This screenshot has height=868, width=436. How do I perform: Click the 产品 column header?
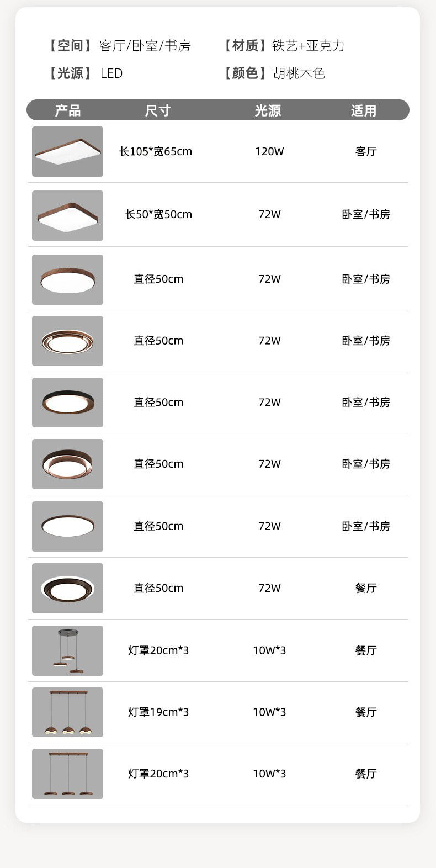[x=68, y=110]
